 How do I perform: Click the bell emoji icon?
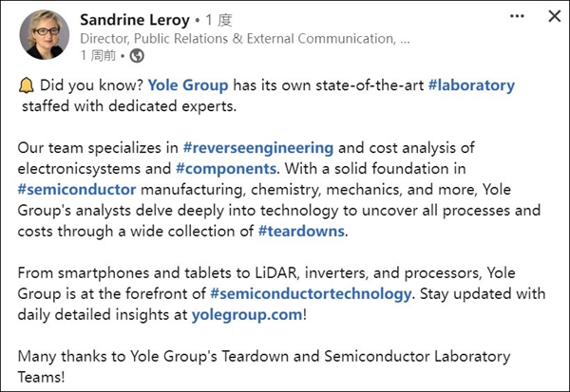[x=26, y=84]
